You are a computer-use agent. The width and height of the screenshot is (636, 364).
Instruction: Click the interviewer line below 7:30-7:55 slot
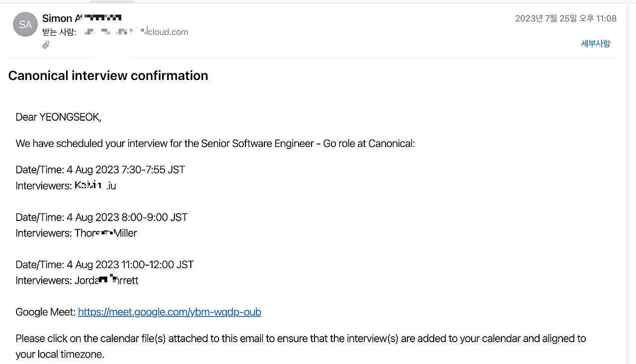pos(66,186)
